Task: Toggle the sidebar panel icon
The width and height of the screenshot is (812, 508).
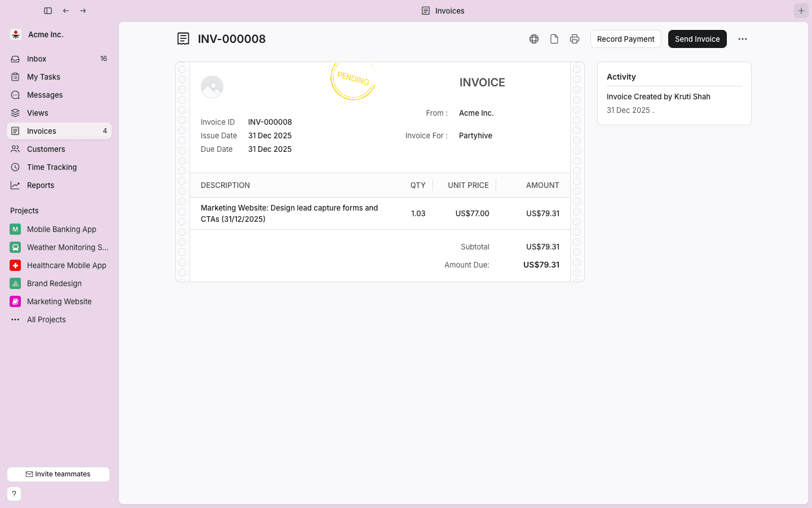Action: click(x=48, y=11)
